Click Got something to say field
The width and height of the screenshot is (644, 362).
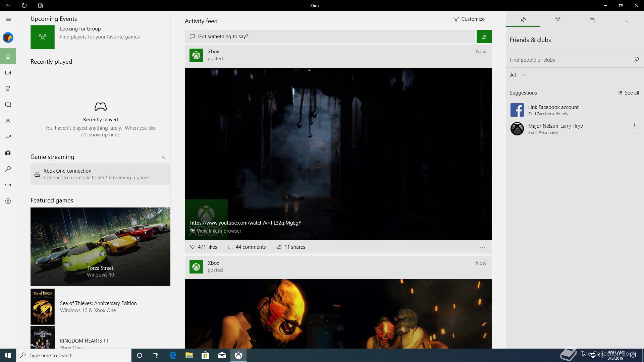[330, 37]
